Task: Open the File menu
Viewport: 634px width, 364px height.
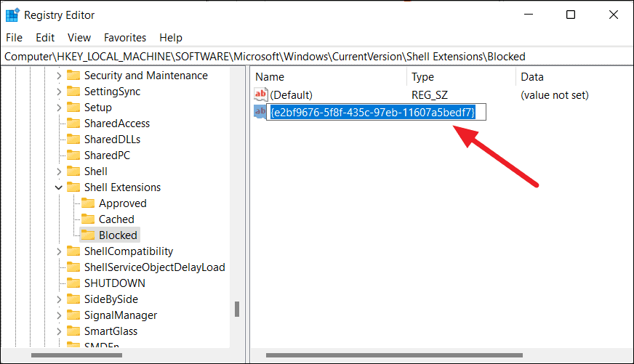Action: (14, 38)
